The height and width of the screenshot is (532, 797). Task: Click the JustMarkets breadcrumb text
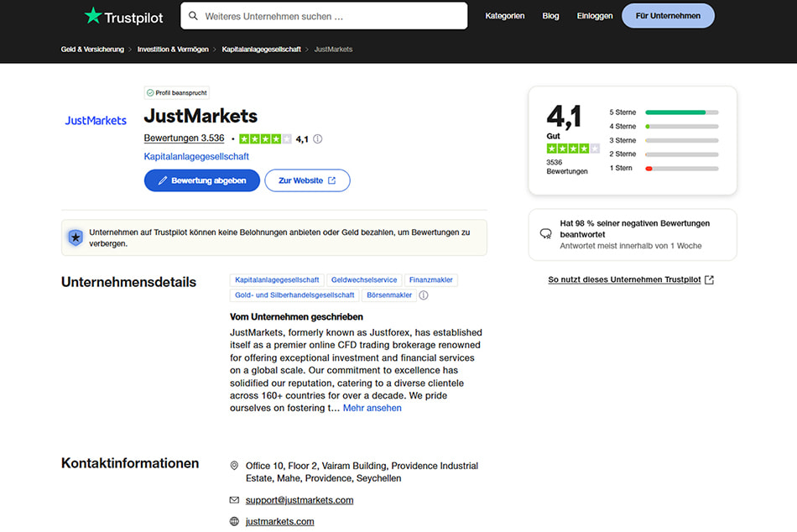point(333,50)
